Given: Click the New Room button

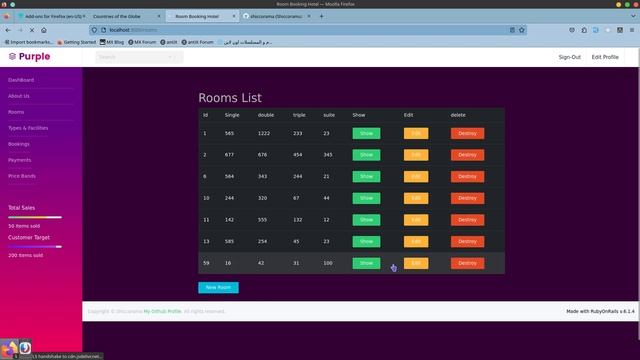Looking at the screenshot, I should 218,287.
